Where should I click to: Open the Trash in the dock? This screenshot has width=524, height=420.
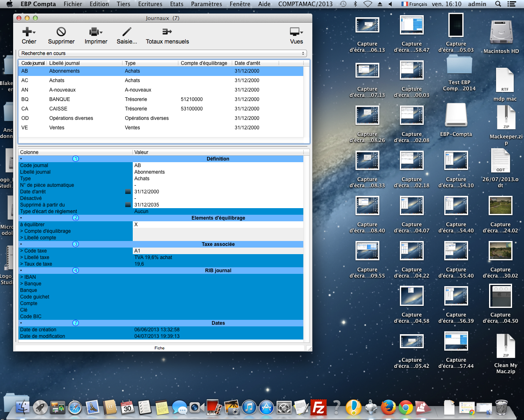(501, 407)
